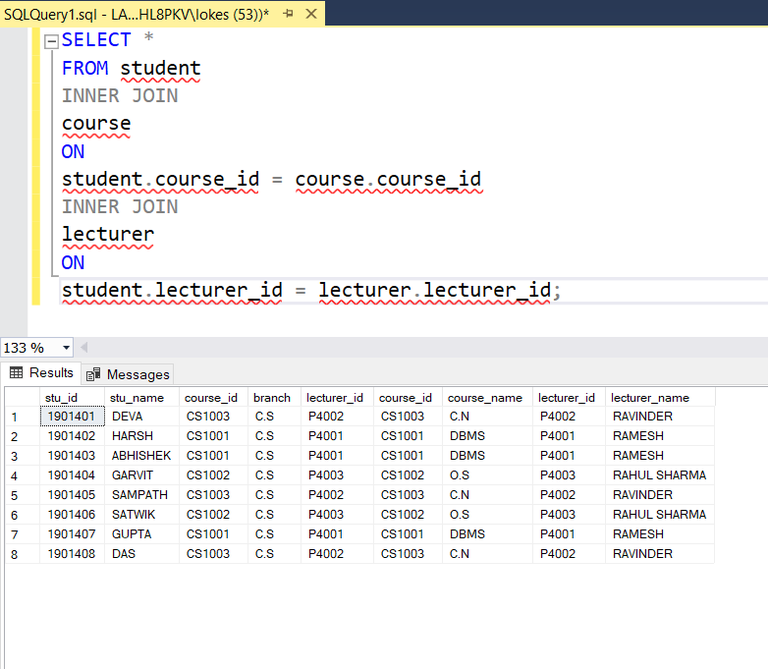Click the horizontal scroll left arrow
The height and width of the screenshot is (669, 768).
[84, 347]
